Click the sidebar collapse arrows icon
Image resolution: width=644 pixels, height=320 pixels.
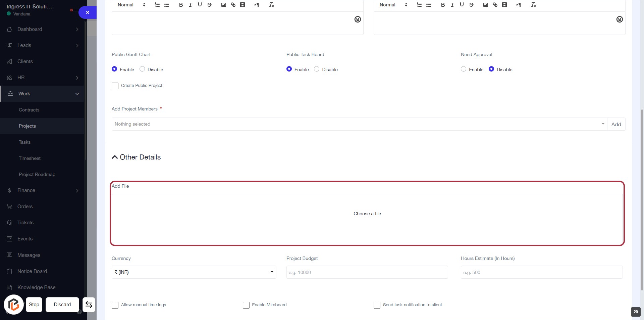point(89,305)
